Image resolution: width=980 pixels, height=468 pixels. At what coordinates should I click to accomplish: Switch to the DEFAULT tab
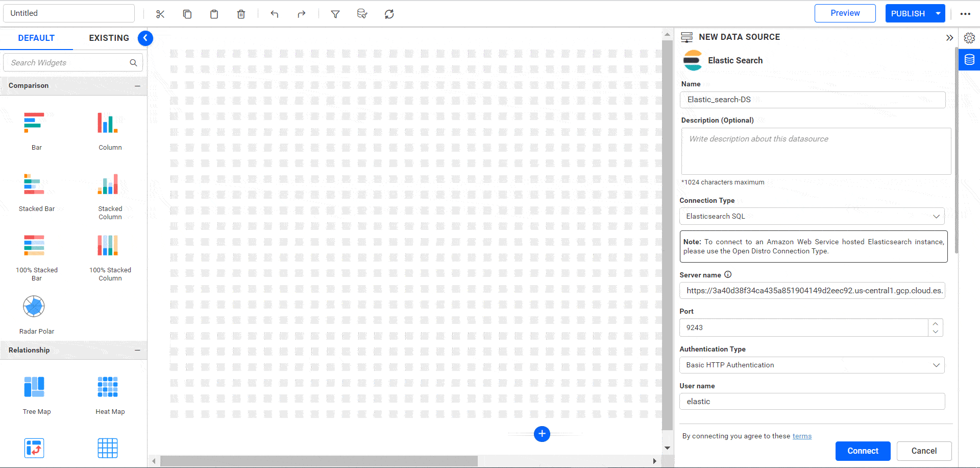coord(36,38)
